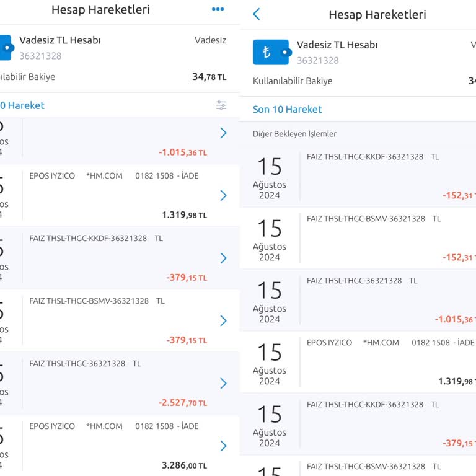This screenshot has width=476, height=476.
Task: Open the three-dot more options menu
Action: coord(218,9)
